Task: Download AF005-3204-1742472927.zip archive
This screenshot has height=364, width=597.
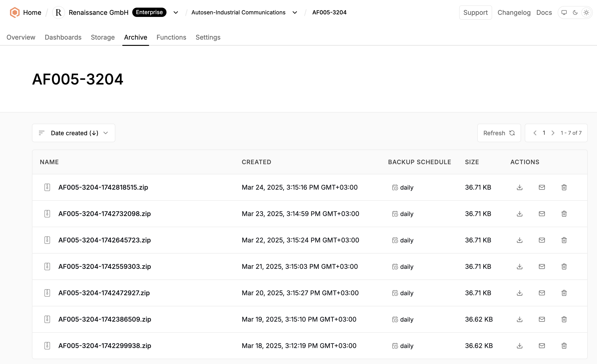Action: pos(519,293)
